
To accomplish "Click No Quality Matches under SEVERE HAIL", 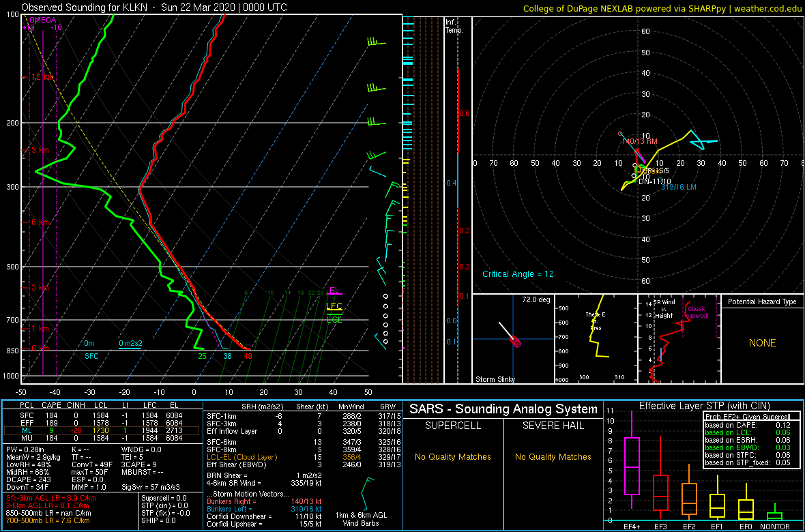I will point(553,456).
